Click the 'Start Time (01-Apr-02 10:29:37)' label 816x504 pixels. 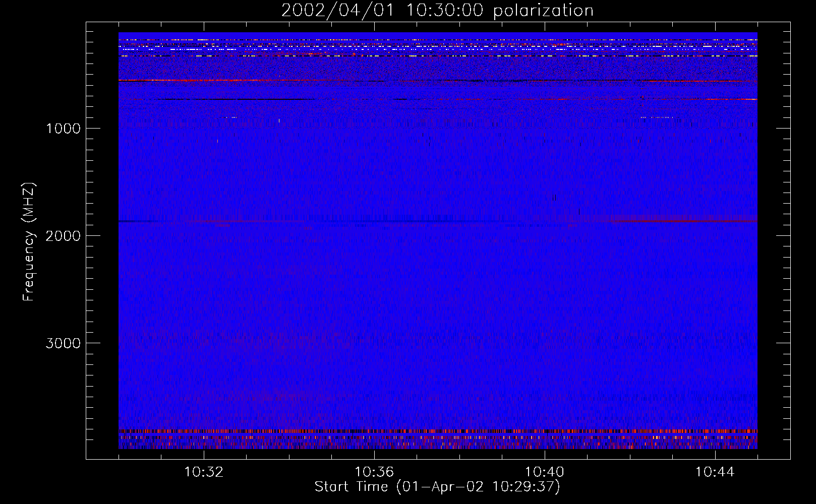(437, 487)
